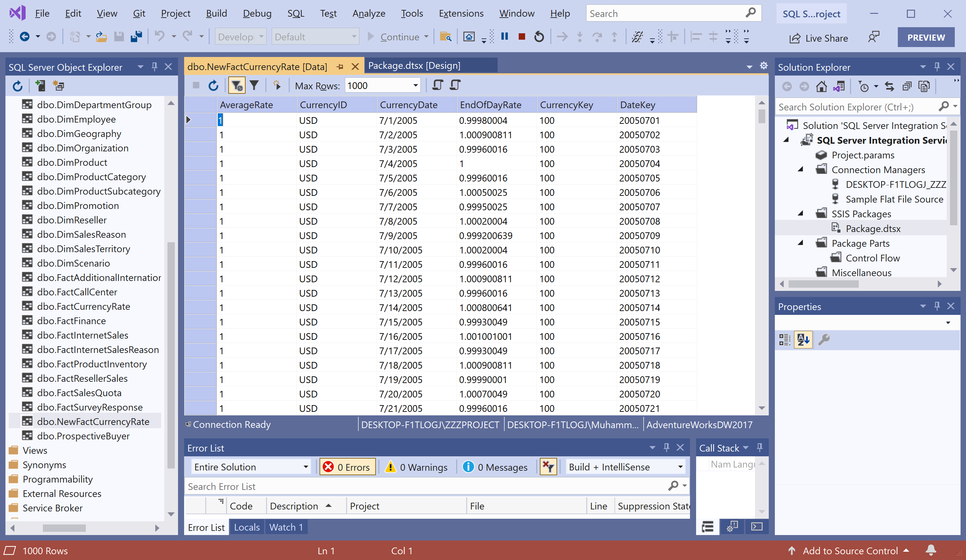Collapse the Connection Managers tree node

point(800,169)
